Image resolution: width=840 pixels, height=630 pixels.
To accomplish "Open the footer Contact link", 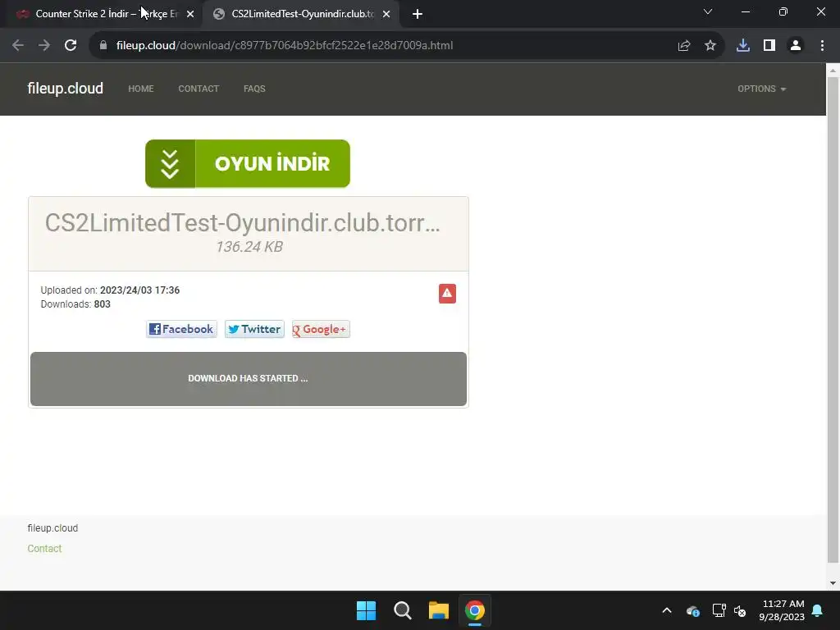I will tap(44, 549).
